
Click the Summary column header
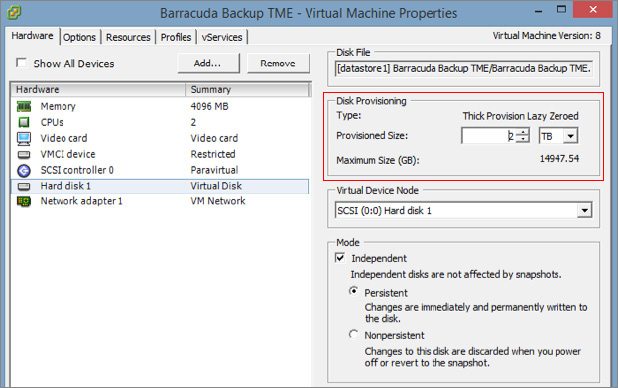point(247,90)
